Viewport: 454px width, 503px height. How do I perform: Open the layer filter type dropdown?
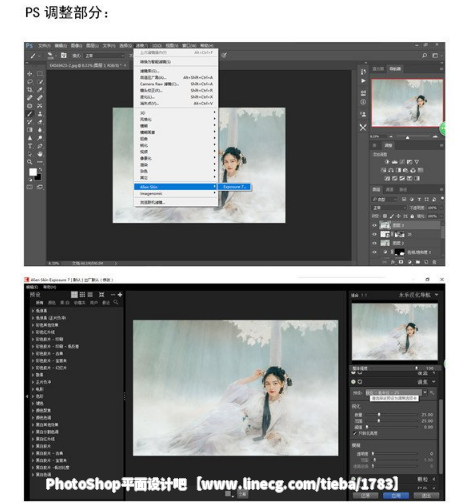click(x=385, y=199)
